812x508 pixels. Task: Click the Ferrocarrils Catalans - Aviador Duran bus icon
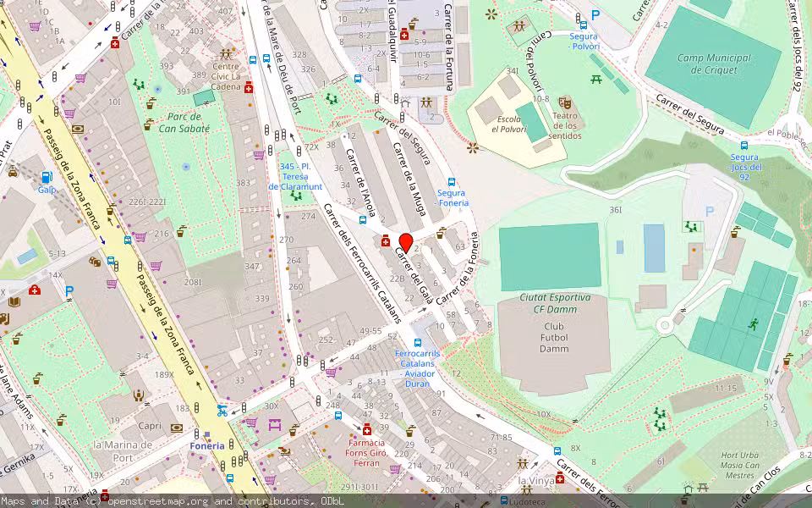coord(417,343)
